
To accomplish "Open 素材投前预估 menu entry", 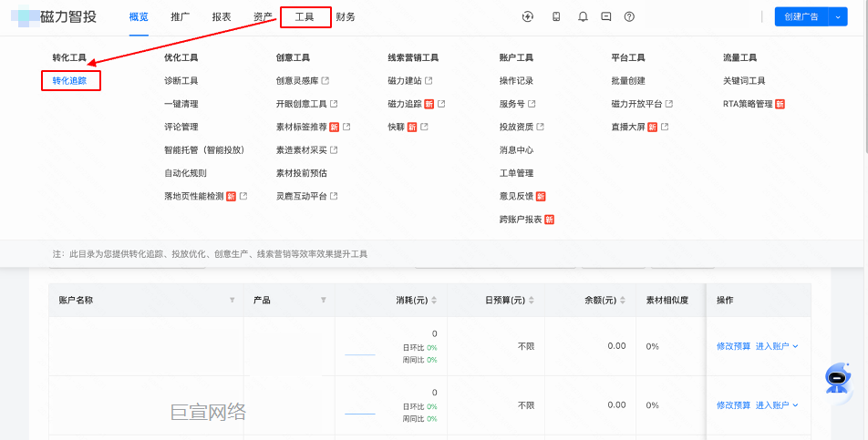I will click(x=302, y=174).
